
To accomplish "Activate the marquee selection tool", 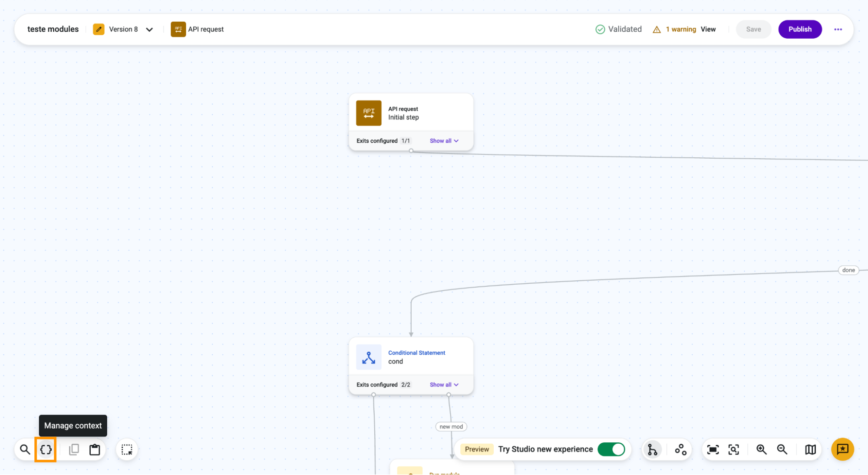I will tap(127, 449).
